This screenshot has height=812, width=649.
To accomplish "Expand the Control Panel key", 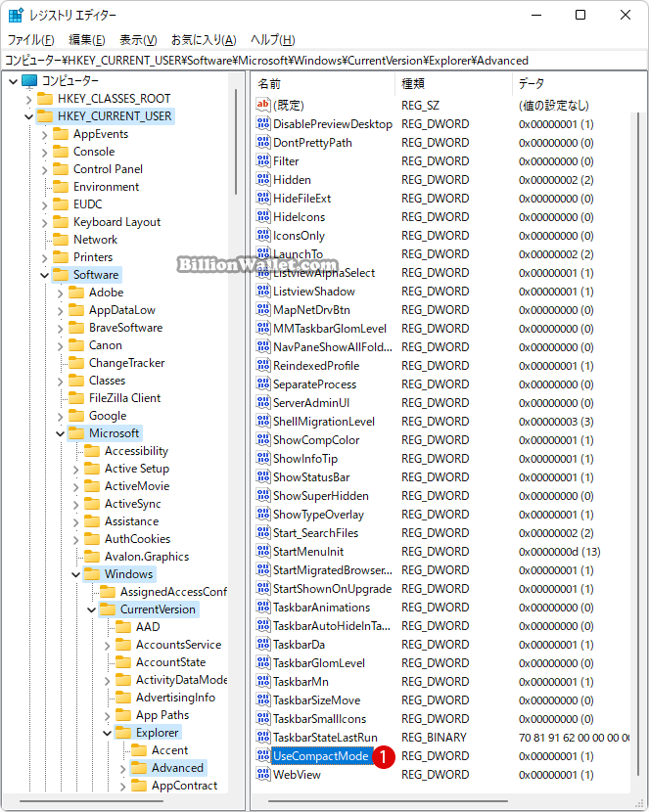I will (x=45, y=170).
